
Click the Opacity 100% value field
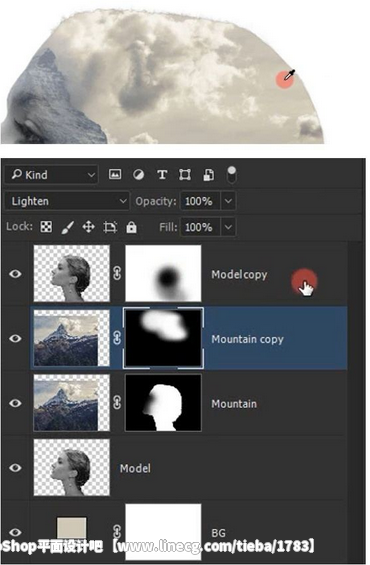200,201
